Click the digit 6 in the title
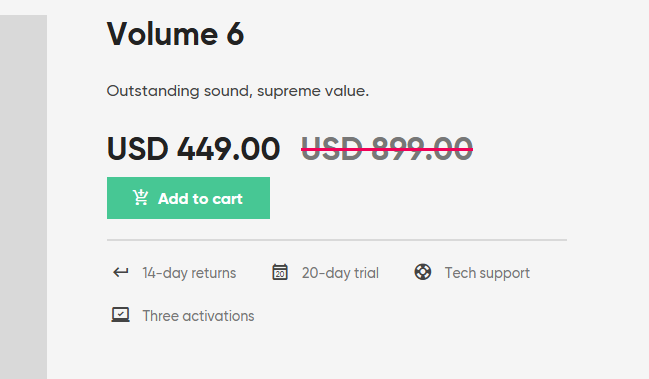This screenshot has width=649, height=379. [235, 34]
